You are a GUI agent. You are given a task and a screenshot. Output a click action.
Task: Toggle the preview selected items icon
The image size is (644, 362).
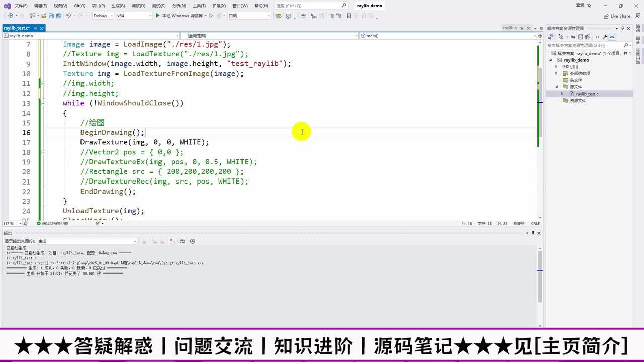click(x=612, y=37)
